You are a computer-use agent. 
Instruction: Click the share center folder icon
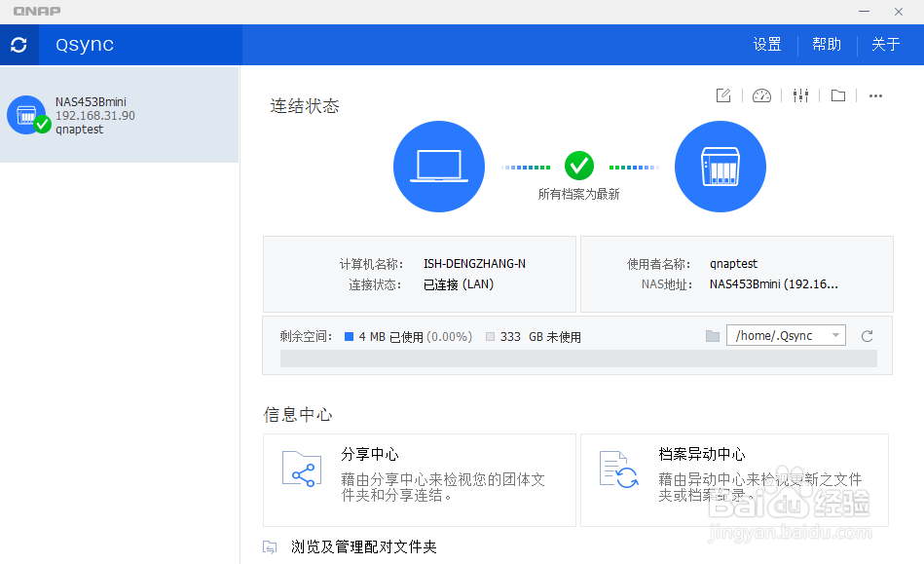302,470
